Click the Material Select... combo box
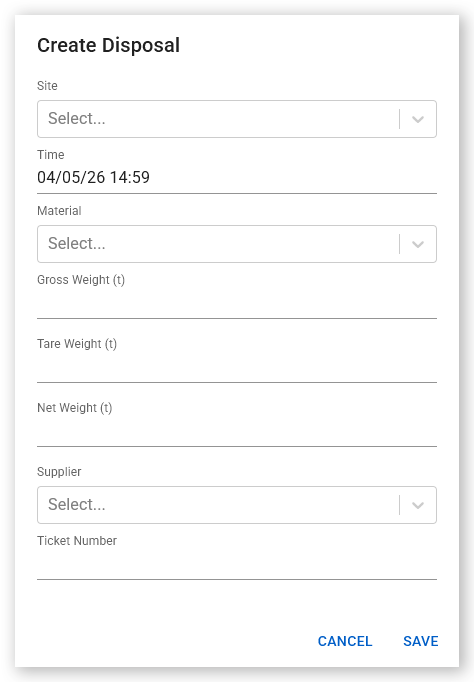474x682 pixels. [237, 244]
